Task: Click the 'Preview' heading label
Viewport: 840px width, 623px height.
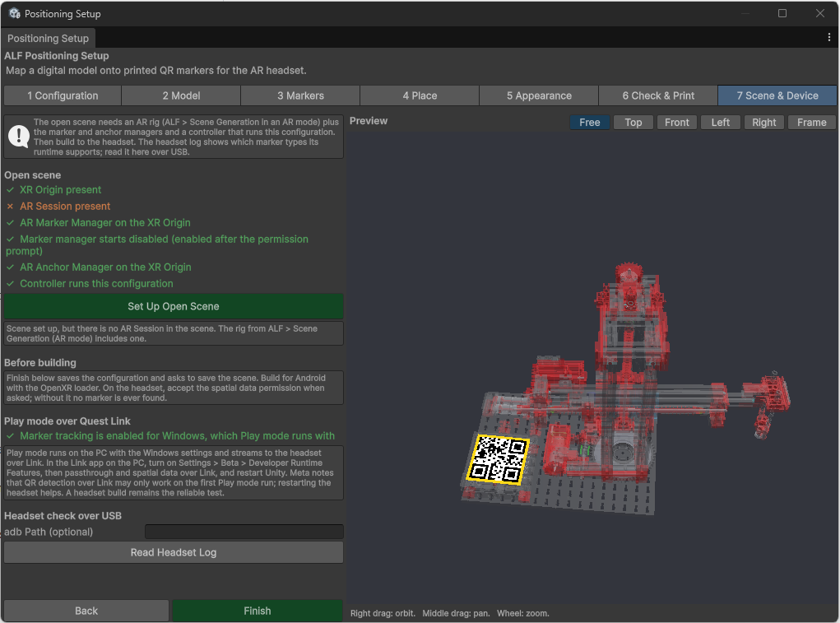Action: tap(369, 121)
